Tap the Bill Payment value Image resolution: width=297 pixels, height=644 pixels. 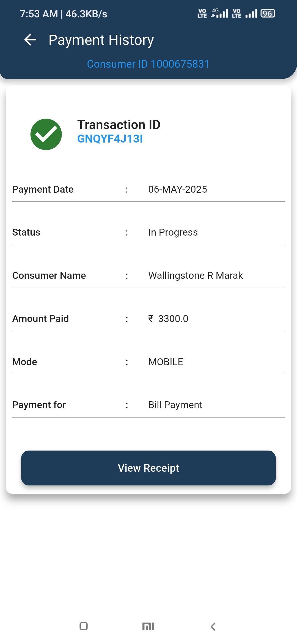click(x=175, y=405)
